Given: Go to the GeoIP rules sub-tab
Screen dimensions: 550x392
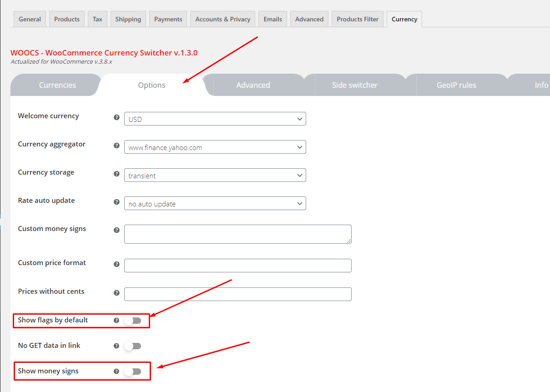Looking at the screenshot, I should [x=456, y=85].
